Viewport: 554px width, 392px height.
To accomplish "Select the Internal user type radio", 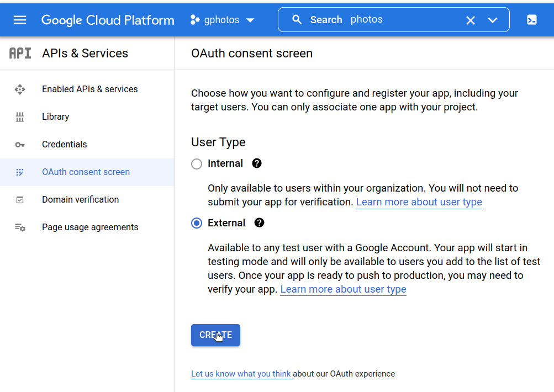I will pos(197,164).
